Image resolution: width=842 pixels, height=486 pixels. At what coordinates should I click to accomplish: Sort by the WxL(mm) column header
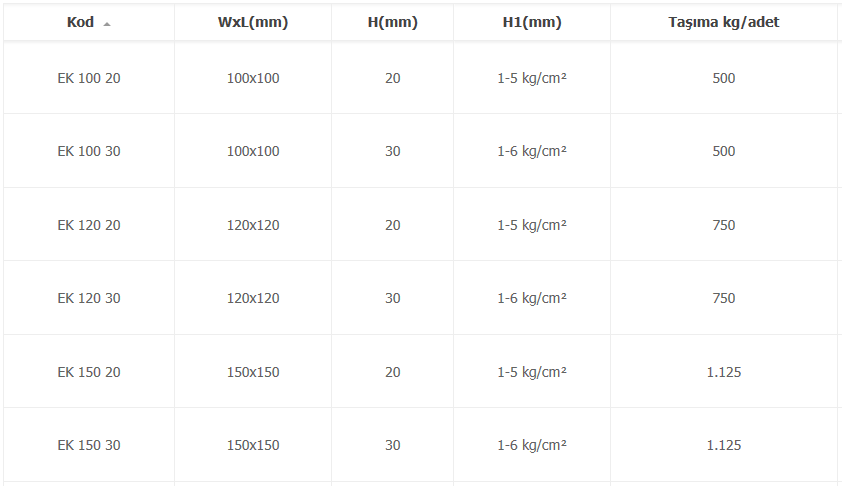point(253,22)
